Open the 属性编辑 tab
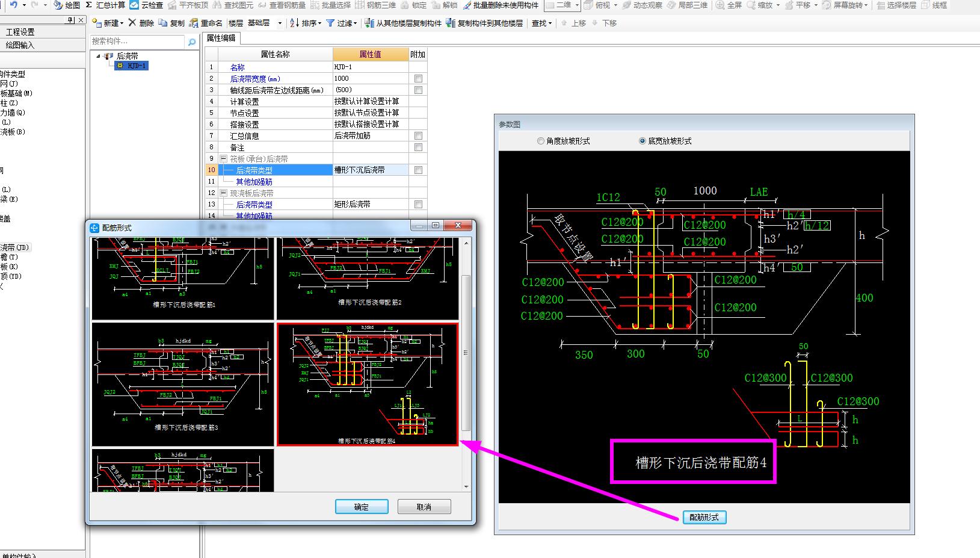This screenshot has height=558, width=980. (221, 38)
